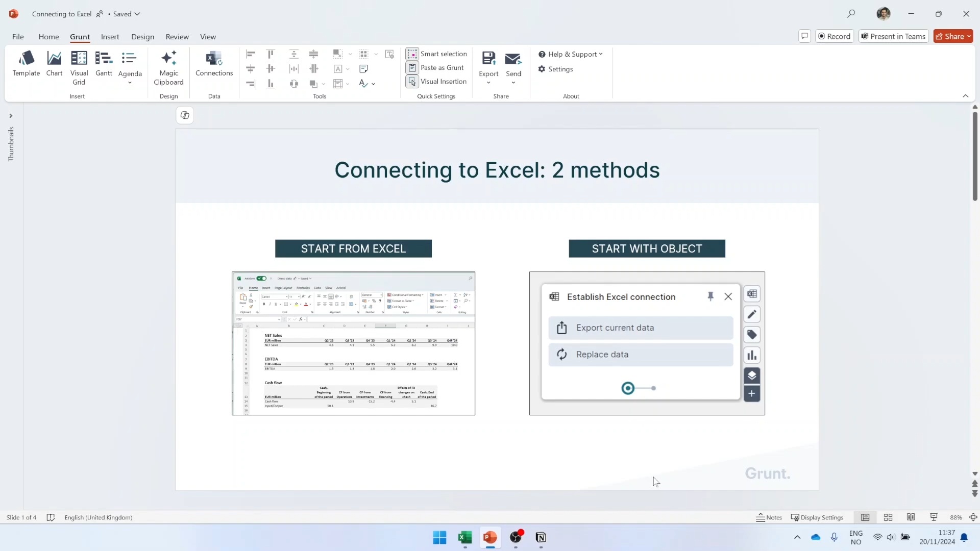Click the Connecting to Excel: 2 methods title
980x551 pixels.
click(497, 170)
